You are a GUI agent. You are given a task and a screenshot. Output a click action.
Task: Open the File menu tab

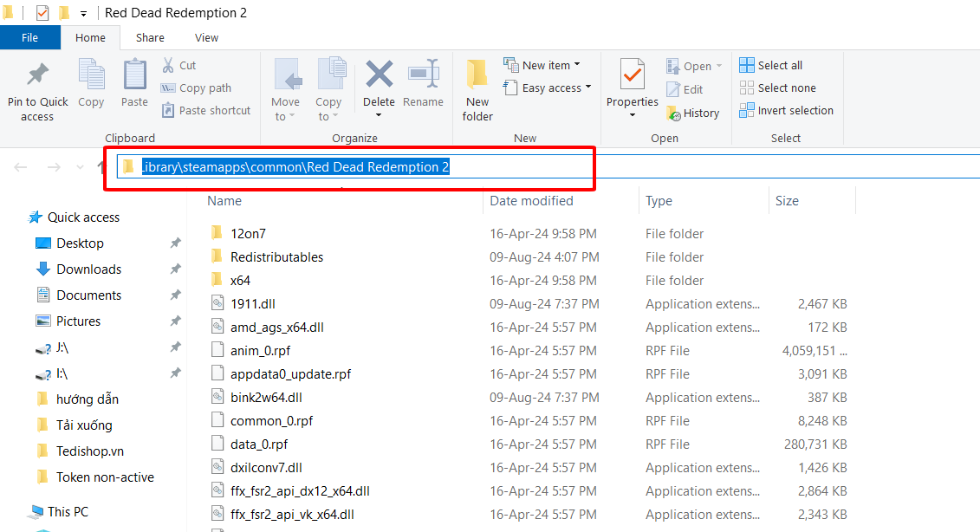coord(29,37)
